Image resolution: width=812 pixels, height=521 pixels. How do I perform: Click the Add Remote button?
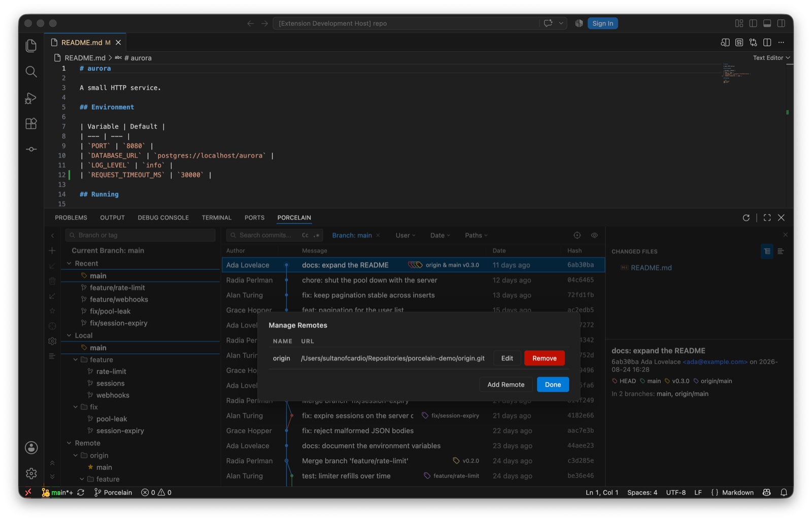pyautogui.click(x=506, y=385)
